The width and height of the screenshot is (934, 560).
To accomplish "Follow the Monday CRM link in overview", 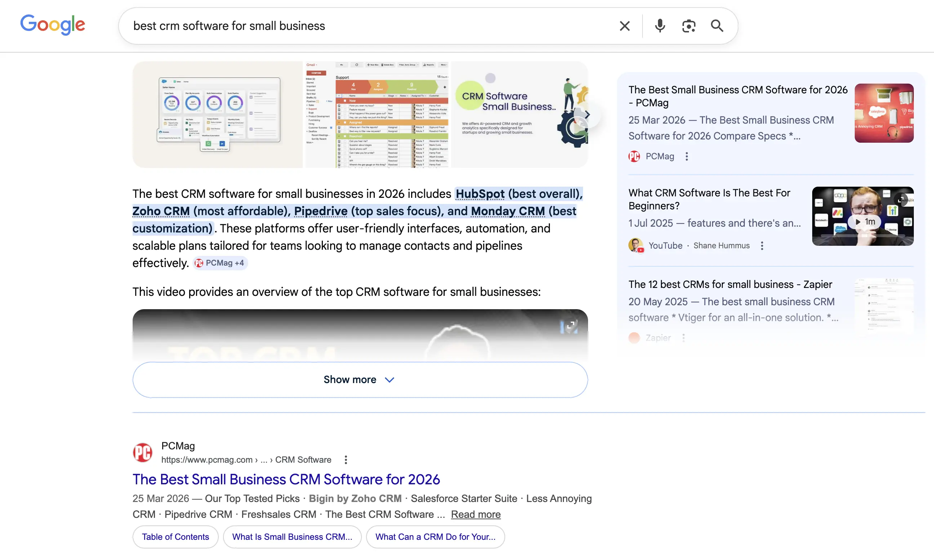I will [508, 211].
